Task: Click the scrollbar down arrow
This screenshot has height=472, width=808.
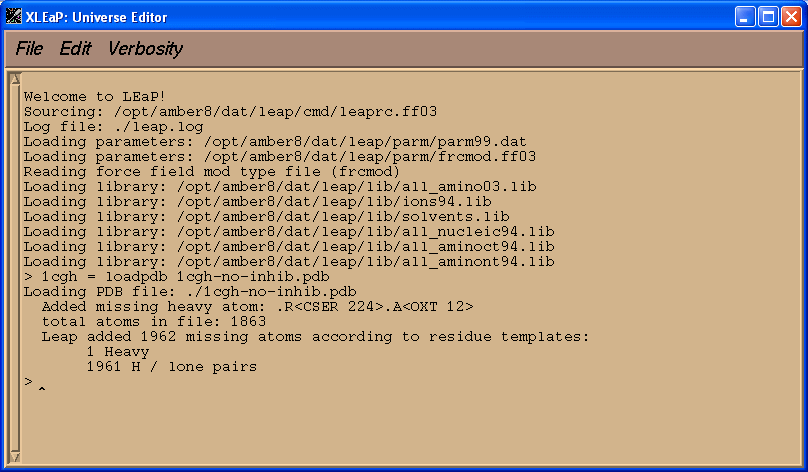Action: (x=15, y=457)
